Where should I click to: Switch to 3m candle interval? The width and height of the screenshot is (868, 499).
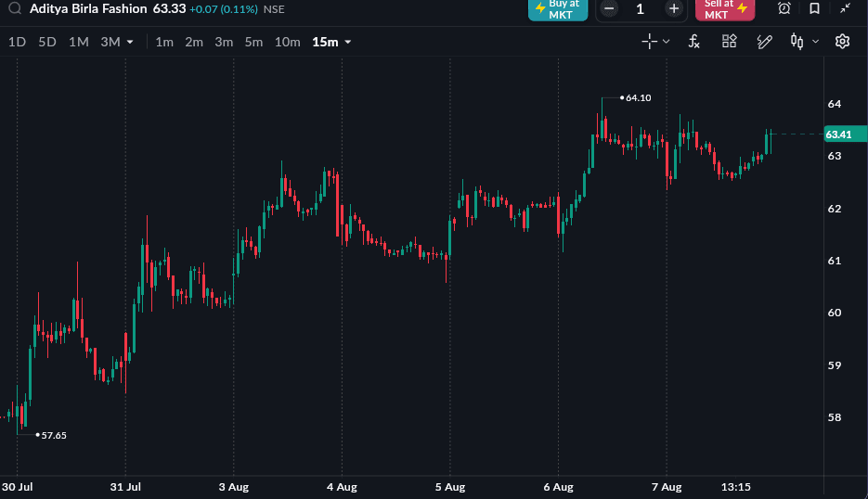pyautogui.click(x=225, y=42)
